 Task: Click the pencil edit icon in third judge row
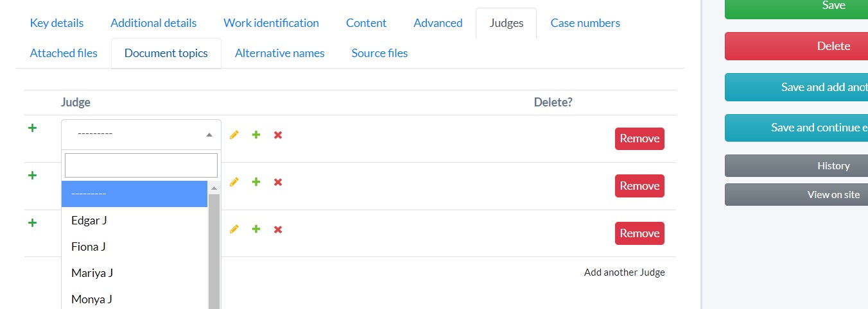(234, 230)
